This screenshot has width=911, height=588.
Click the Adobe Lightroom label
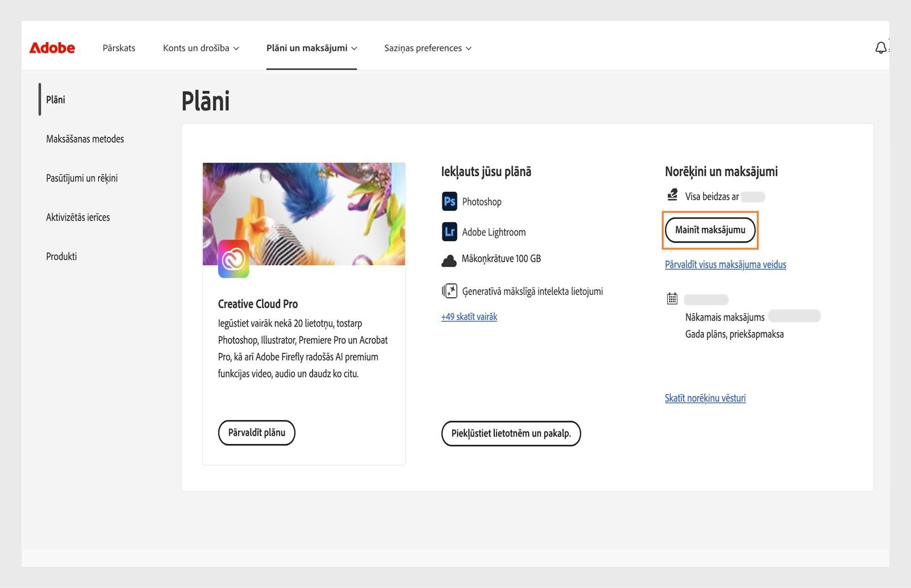tap(494, 232)
